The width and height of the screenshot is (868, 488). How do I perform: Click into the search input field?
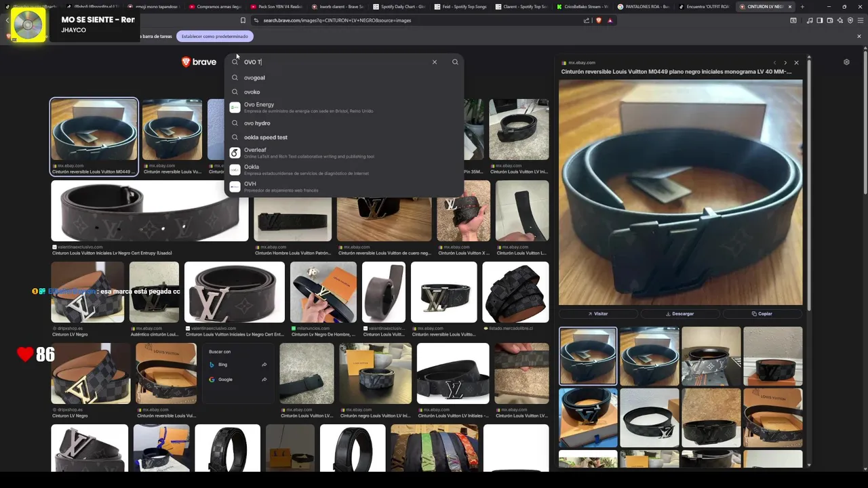pos(336,62)
